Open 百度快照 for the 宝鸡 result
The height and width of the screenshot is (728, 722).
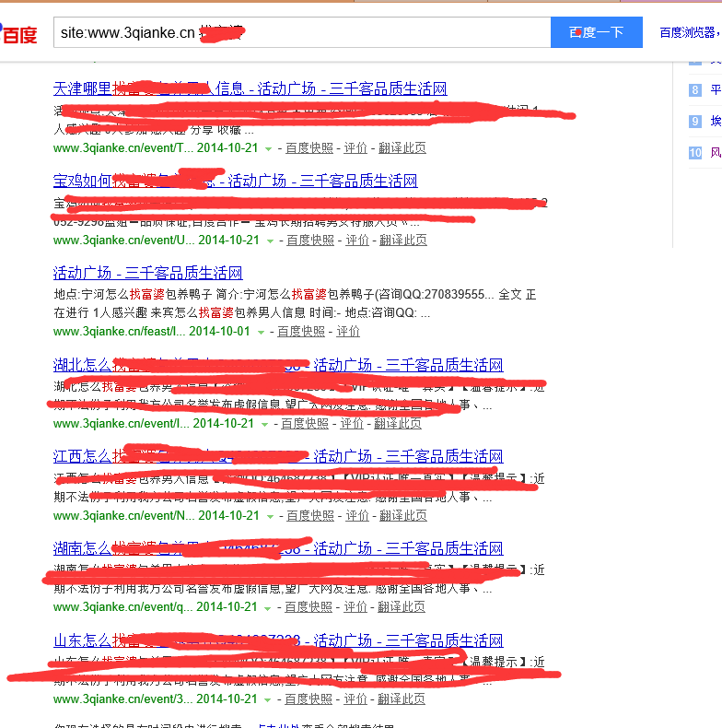coord(310,240)
